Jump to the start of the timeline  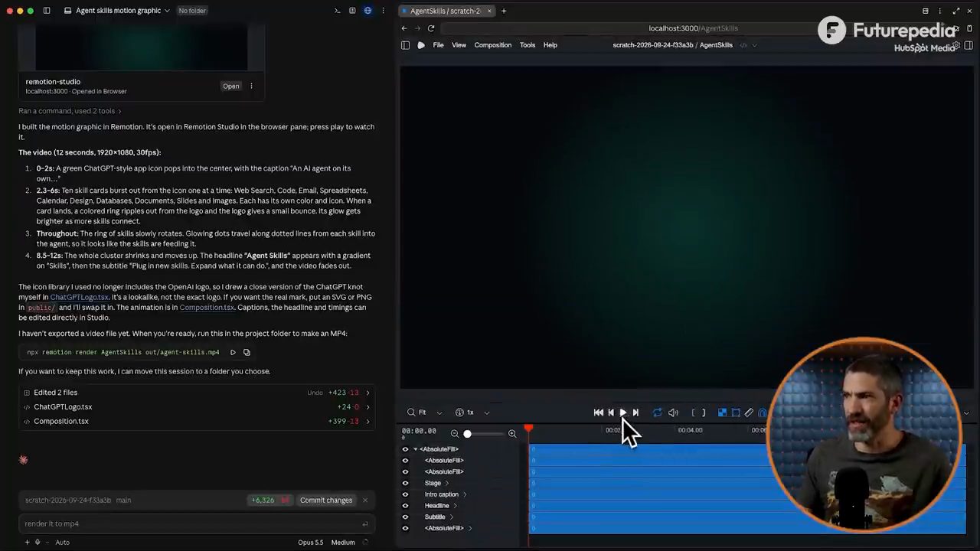click(599, 412)
